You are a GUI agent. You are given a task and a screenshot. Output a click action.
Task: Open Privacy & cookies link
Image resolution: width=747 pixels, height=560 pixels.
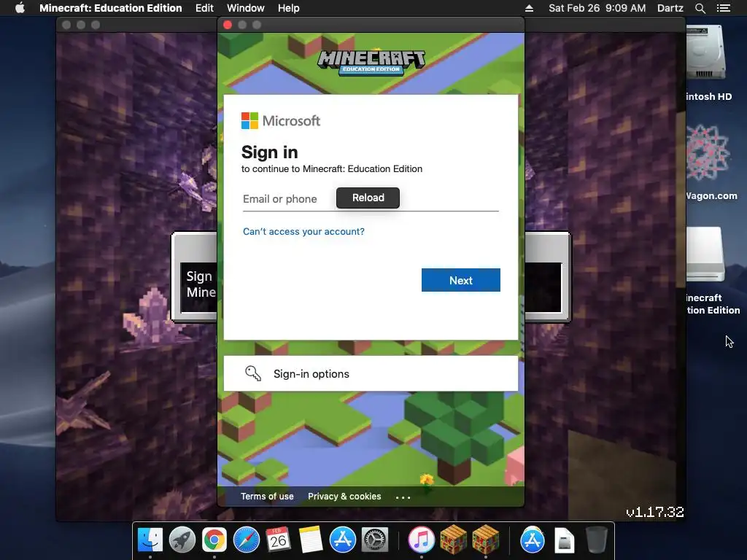(344, 496)
